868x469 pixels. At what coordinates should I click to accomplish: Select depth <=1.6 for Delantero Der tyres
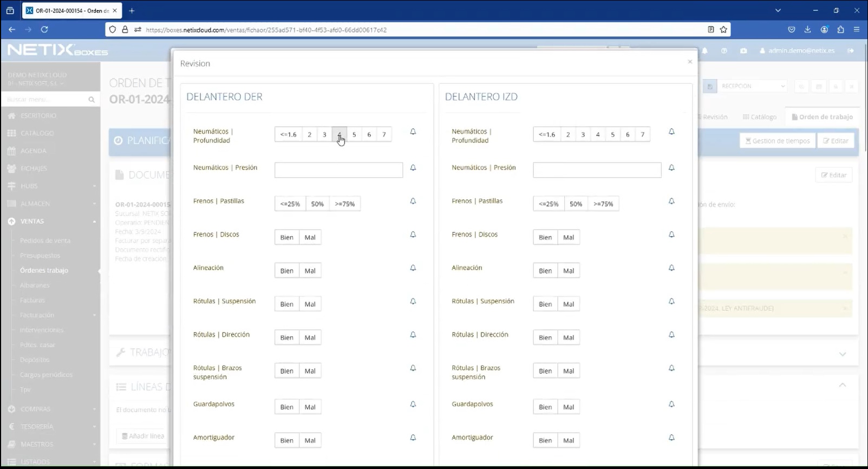(288, 134)
